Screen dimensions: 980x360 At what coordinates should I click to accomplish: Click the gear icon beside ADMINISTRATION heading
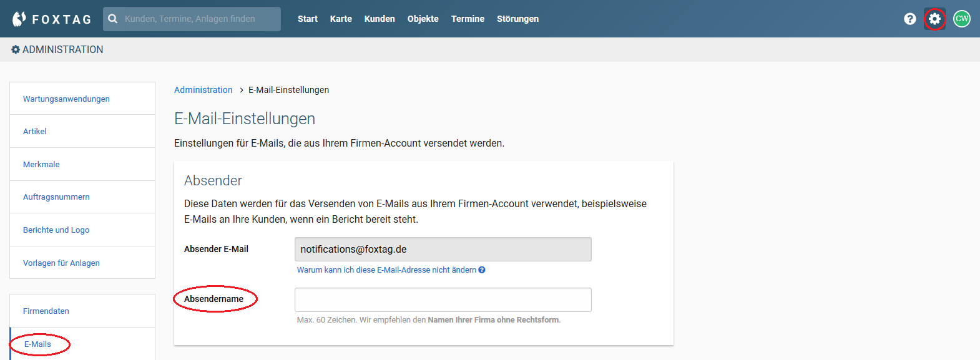pyautogui.click(x=16, y=49)
